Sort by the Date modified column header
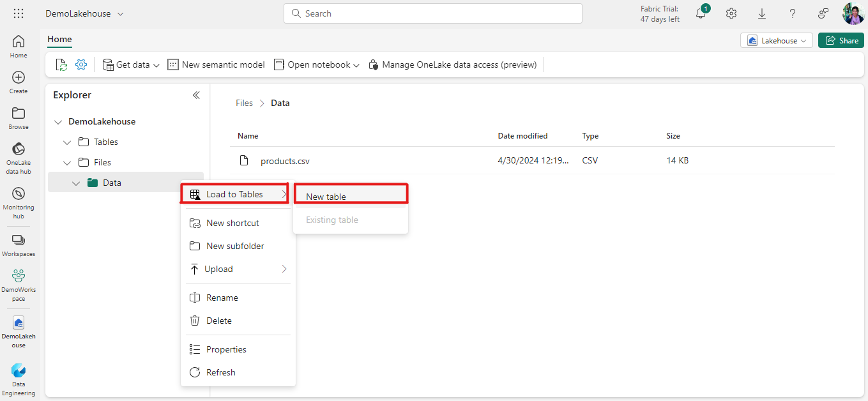This screenshot has height=401, width=868. point(522,136)
